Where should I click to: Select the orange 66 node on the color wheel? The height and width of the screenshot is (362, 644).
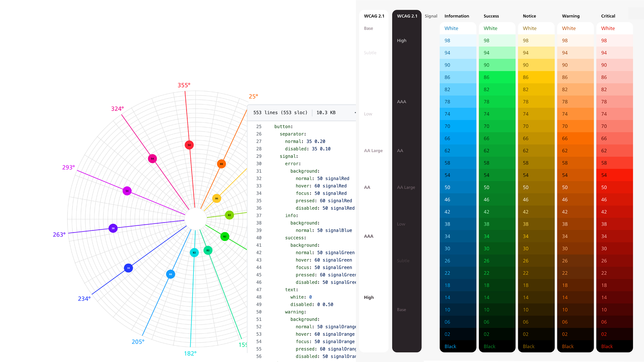pos(221,164)
